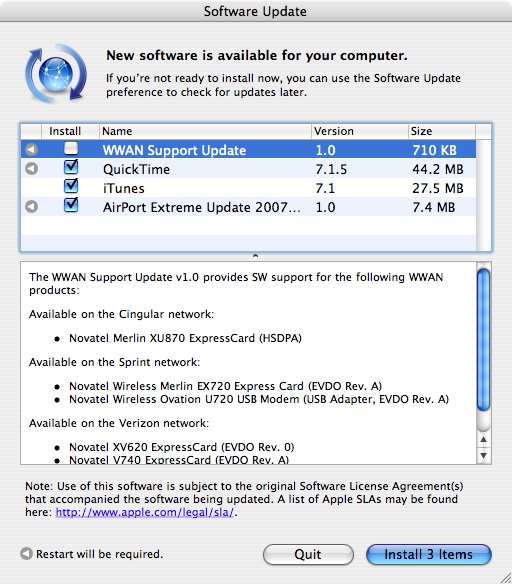Click 'Novatel Wireless Ovation U720 USB Modem' line
Image resolution: width=512 pixels, height=584 pixels.
(259, 399)
